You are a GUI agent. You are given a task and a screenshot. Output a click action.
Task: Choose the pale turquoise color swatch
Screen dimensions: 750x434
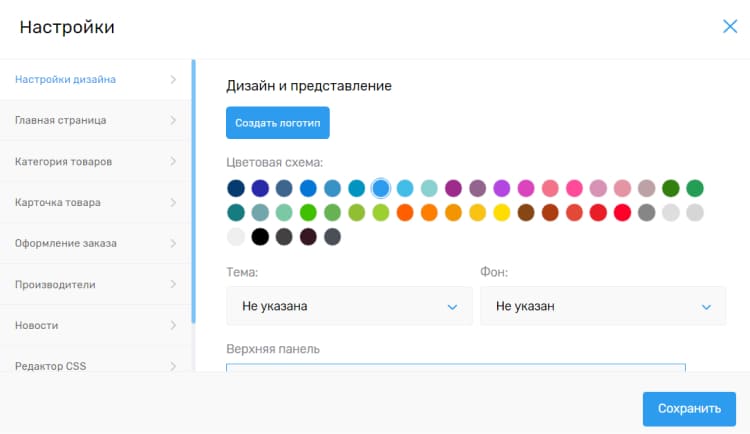click(429, 189)
